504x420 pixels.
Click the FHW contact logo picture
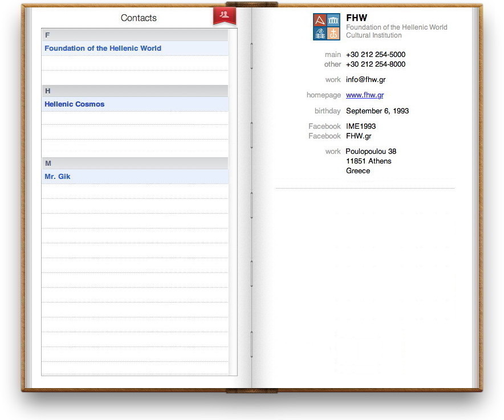[327, 27]
